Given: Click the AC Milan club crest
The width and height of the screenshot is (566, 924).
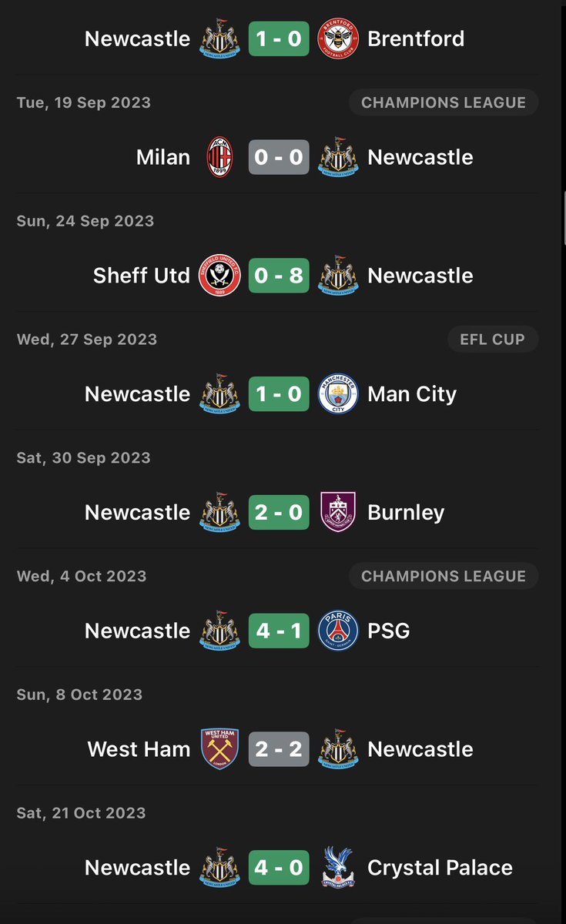Looking at the screenshot, I should click(x=219, y=157).
